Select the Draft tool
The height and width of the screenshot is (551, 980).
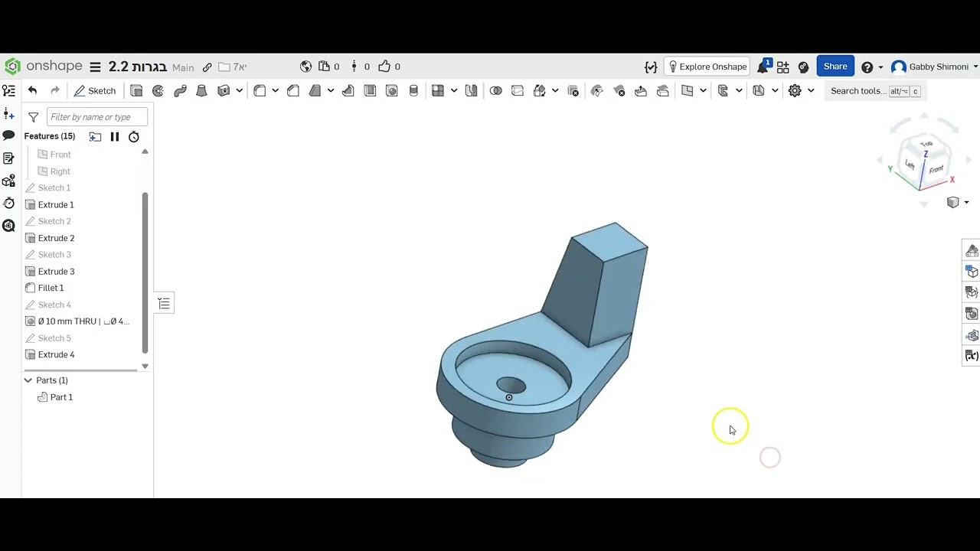315,91
